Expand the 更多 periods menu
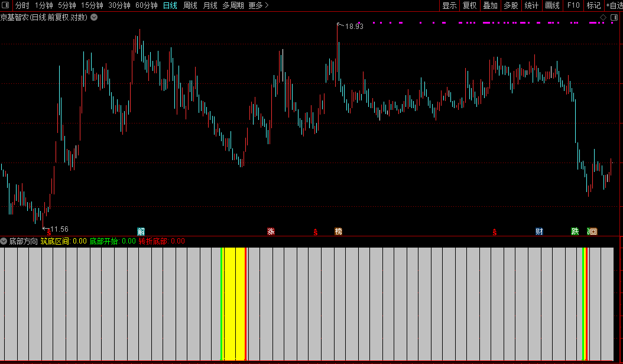 coord(259,5)
